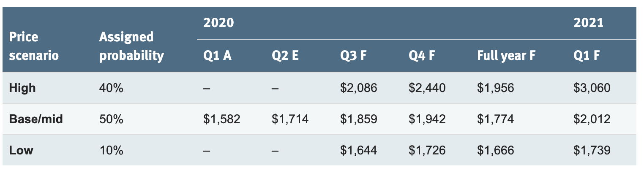This screenshot has width=644, height=173.
Task: Click the $1,666 Low full year value
Action: (x=495, y=150)
